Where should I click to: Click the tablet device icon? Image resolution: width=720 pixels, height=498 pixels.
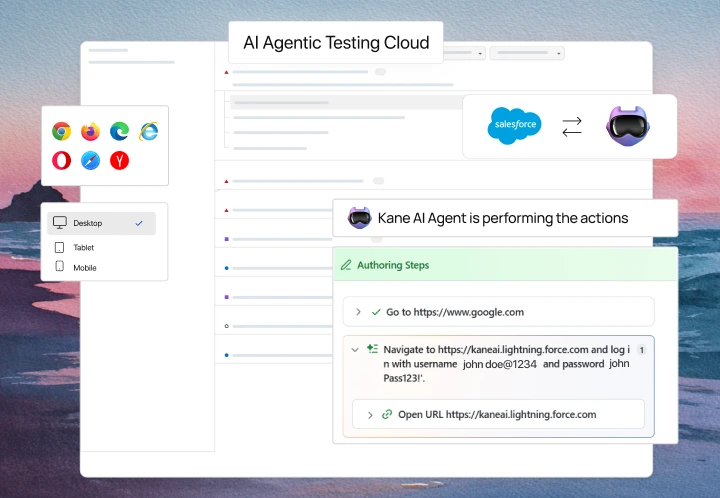59,247
